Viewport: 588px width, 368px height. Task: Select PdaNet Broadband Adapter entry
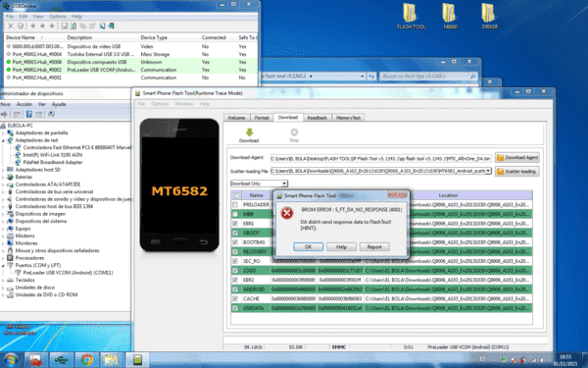(x=53, y=162)
